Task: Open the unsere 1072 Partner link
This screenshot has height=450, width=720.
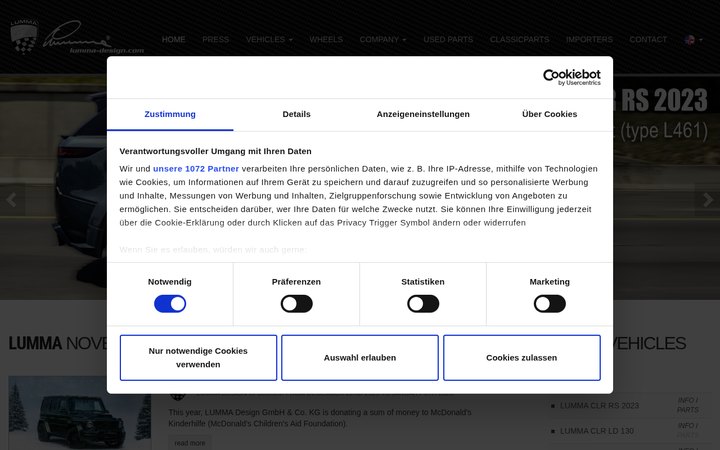Action: 196,169
